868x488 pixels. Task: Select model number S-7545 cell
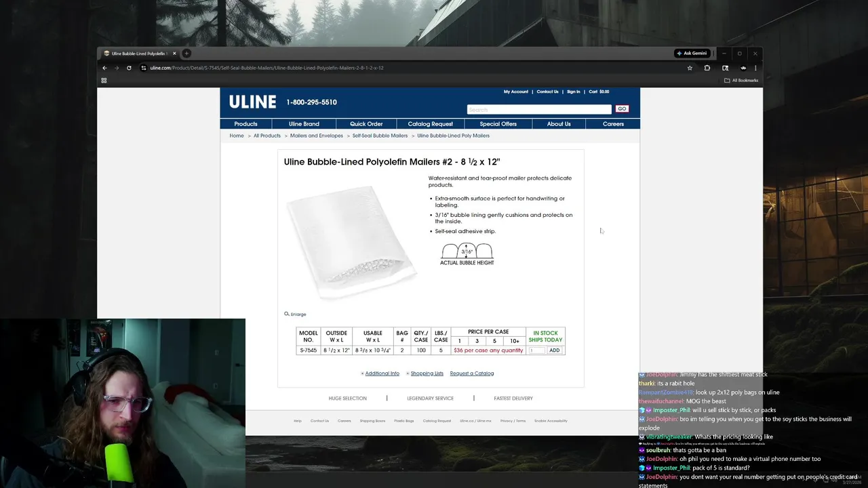[x=309, y=350]
